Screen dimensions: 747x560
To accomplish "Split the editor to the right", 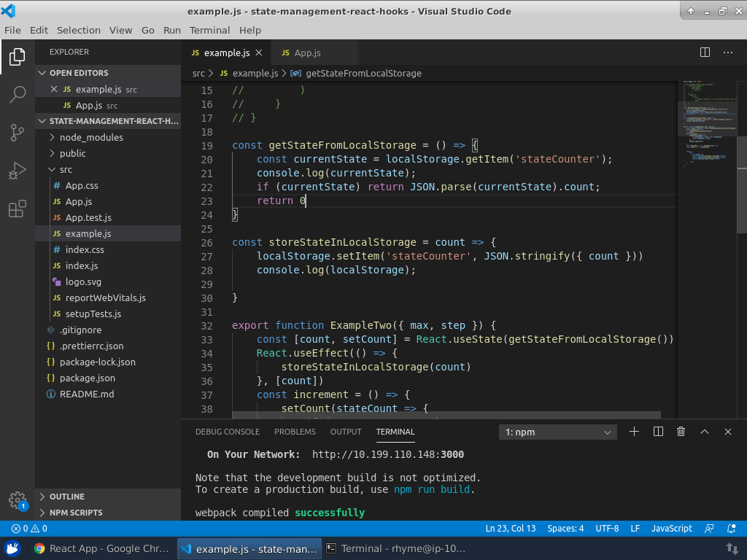I will (705, 52).
